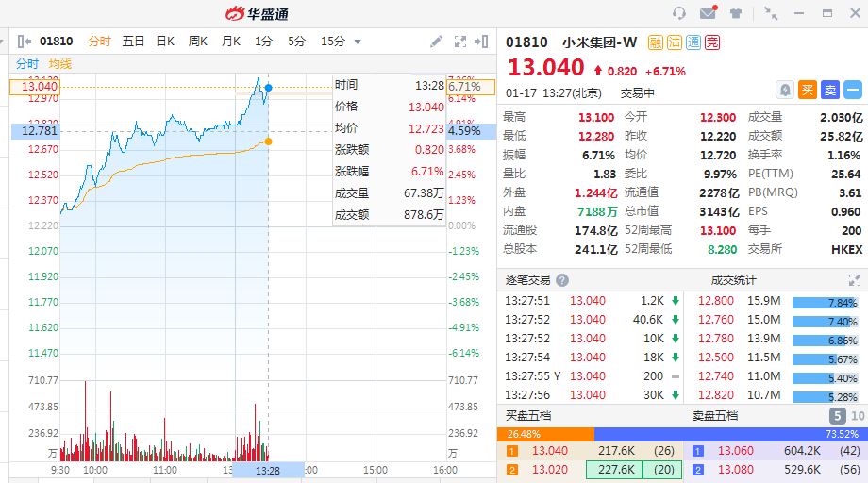Open the skin theme shirt icon

736,13
